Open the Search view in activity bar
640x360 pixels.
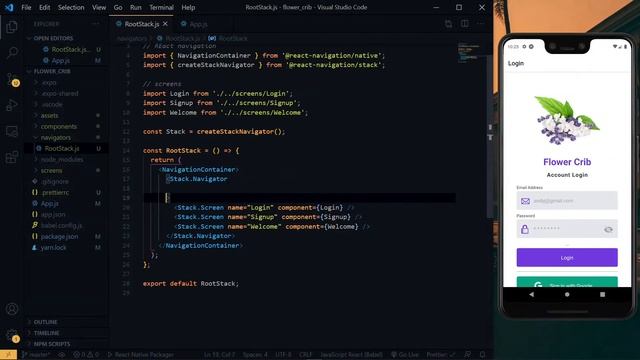pyautogui.click(x=12, y=52)
